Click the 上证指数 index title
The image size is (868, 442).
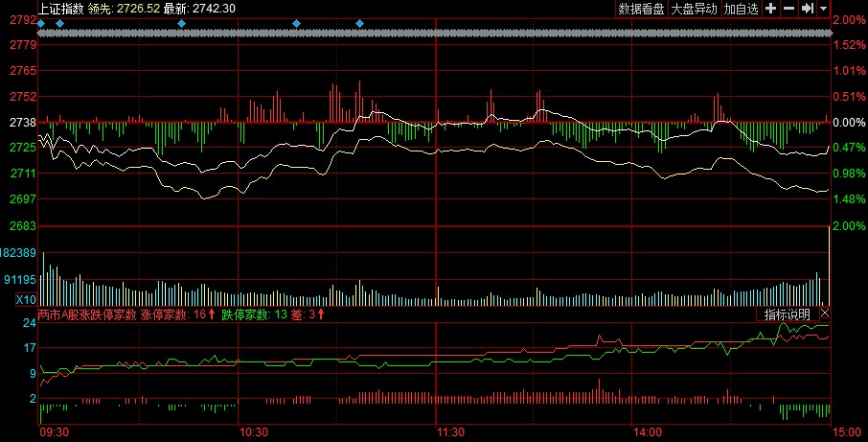(59, 9)
